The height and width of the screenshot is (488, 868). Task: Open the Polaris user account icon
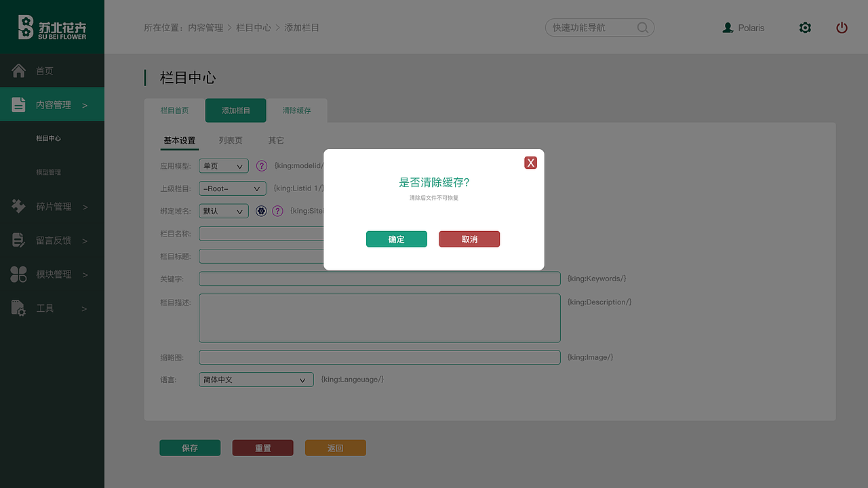[728, 28]
